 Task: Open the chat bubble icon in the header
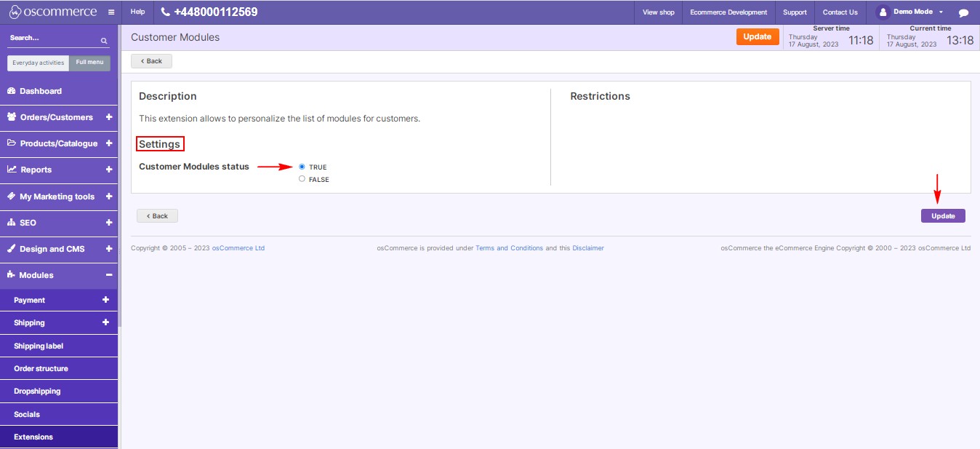point(963,12)
